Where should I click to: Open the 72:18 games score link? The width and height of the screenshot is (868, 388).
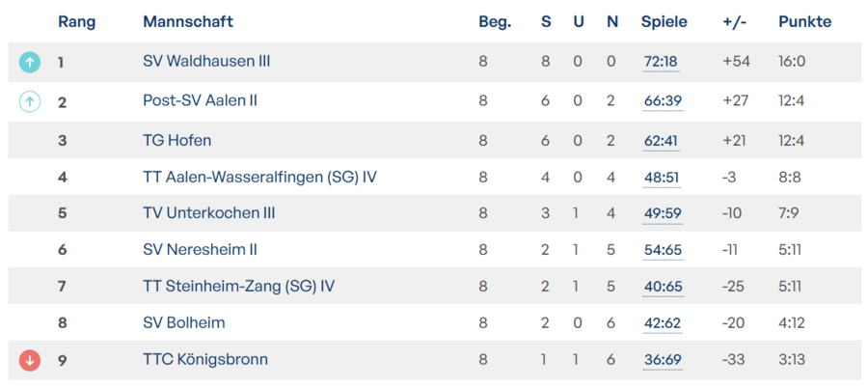[x=661, y=62]
